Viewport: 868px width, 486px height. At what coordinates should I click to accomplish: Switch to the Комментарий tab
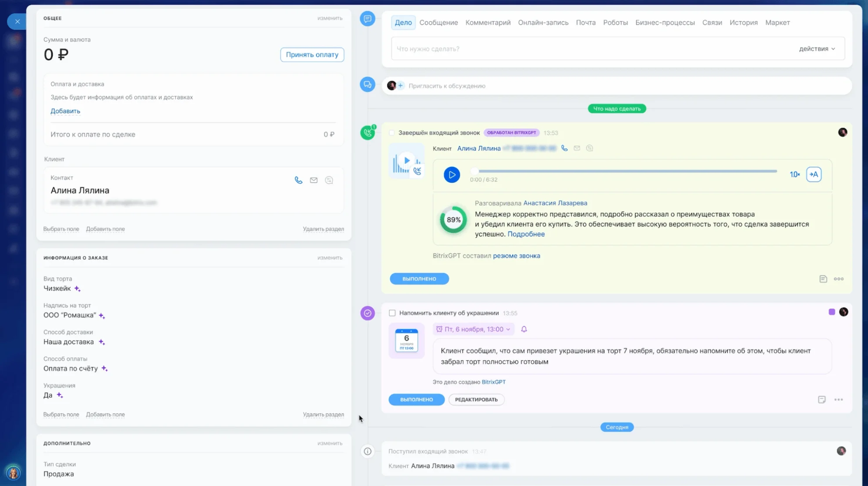coord(488,23)
